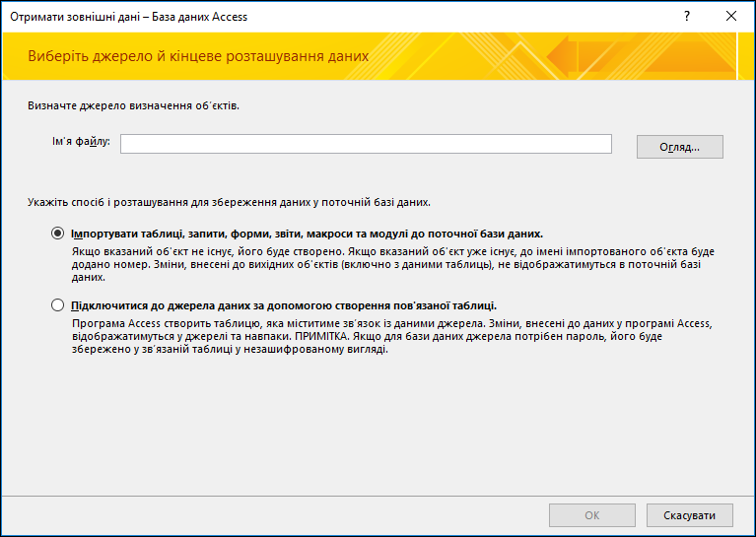Click the dialog title bar text
Image resolution: width=756 pixels, height=537 pixels.
click(129, 17)
